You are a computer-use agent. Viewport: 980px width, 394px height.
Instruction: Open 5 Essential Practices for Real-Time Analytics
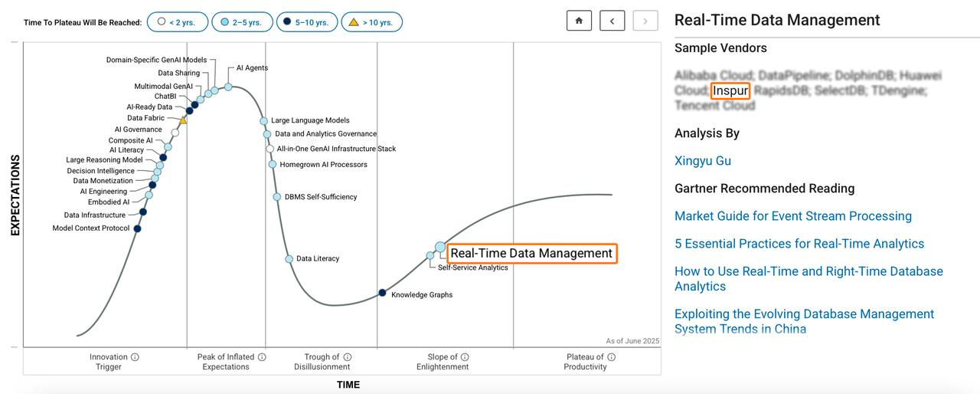click(799, 244)
